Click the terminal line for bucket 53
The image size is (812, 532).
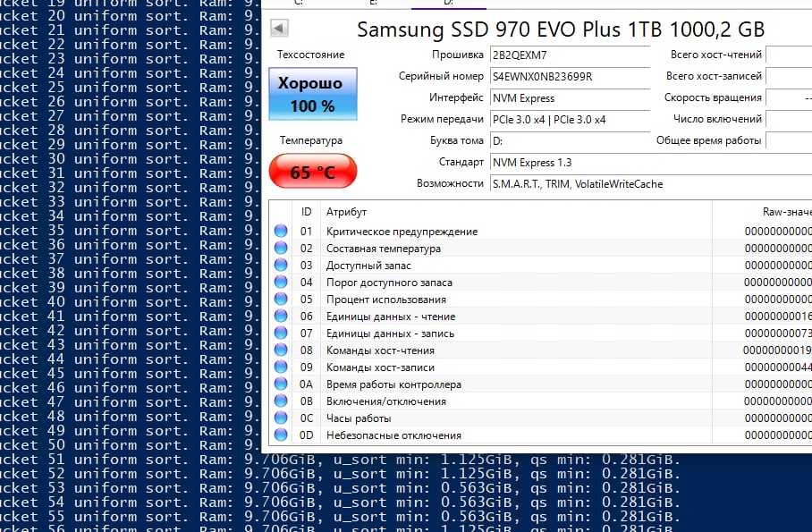pyautogui.click(x=339, y=488)
